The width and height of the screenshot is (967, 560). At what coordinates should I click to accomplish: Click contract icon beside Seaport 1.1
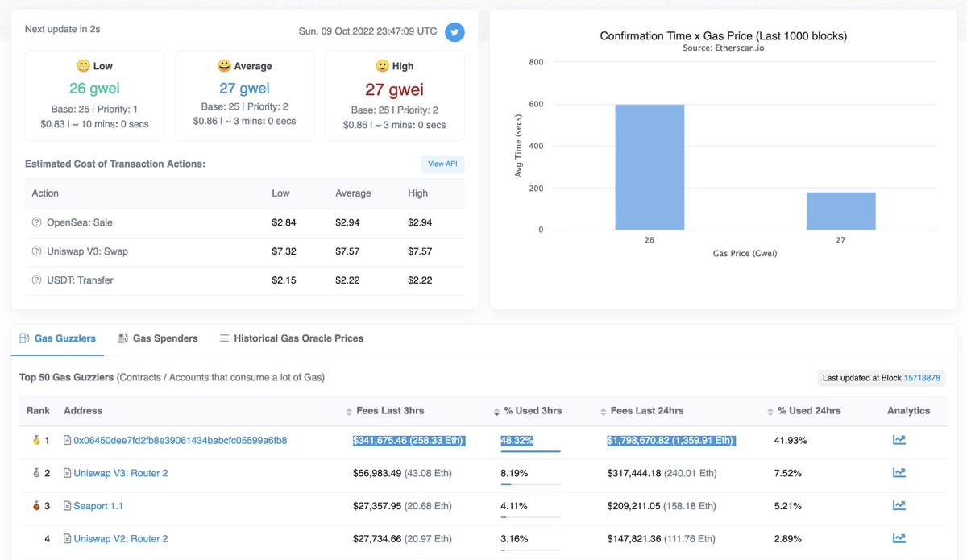[68, 506]
